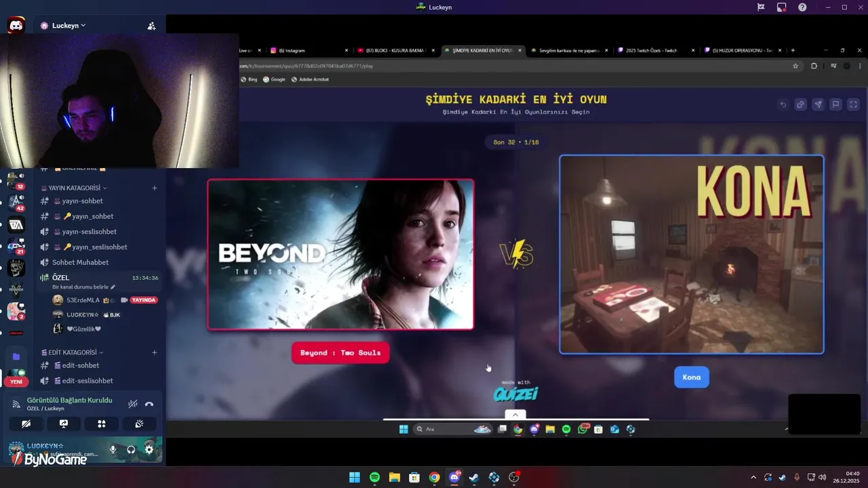
Task: Open Spotify from the bottom Windows taskbar
Action: pyautogui.click(x=374, y=477)
